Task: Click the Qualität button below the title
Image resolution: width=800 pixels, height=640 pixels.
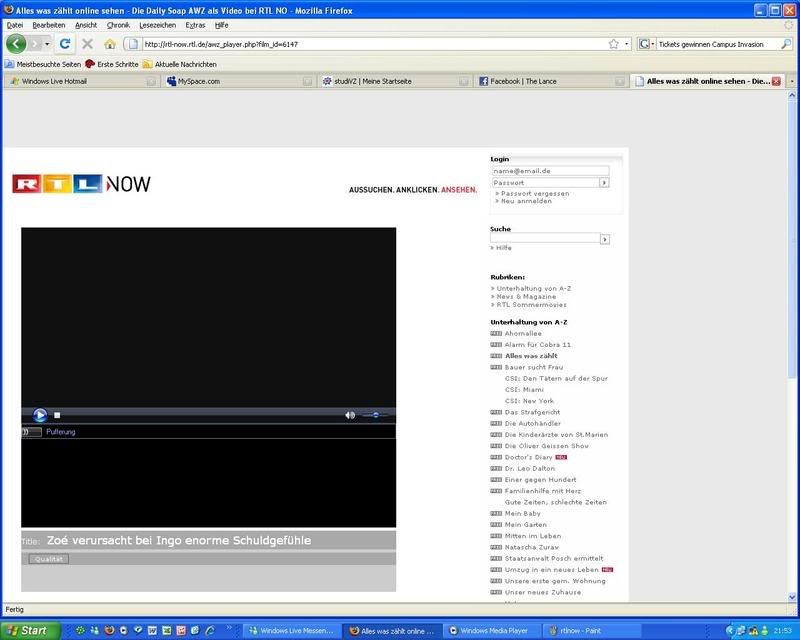Action: (48, 559)
